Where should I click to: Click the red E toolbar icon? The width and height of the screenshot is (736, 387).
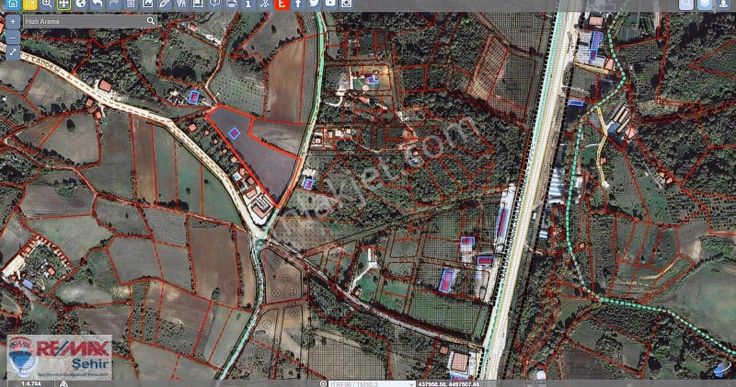point(282,4)
